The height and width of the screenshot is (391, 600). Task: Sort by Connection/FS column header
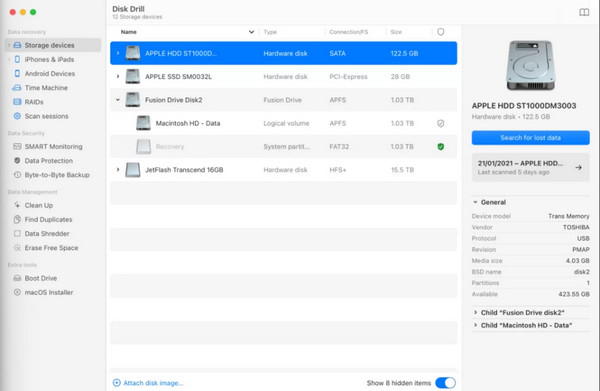349,32
